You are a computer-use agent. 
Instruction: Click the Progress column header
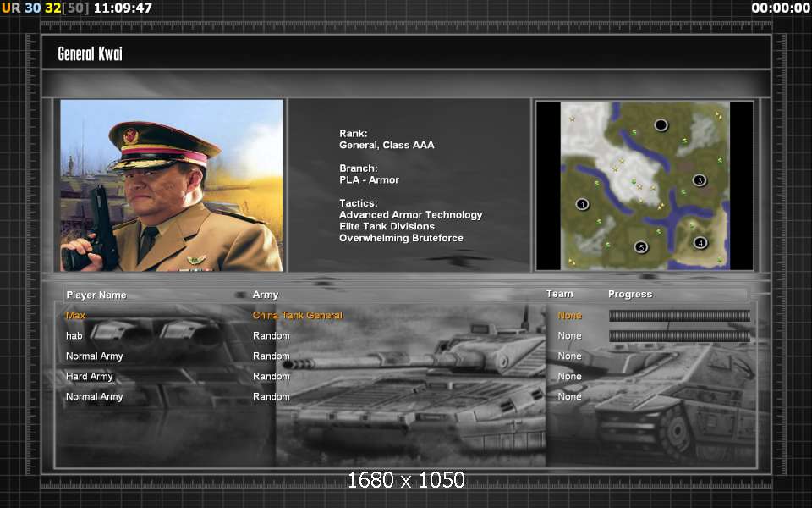[629, 294]
